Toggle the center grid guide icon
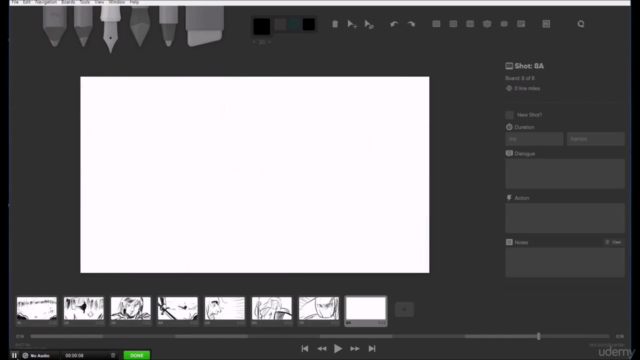The width and height of the screenshot is (640, 360). [x=453, y=24]
